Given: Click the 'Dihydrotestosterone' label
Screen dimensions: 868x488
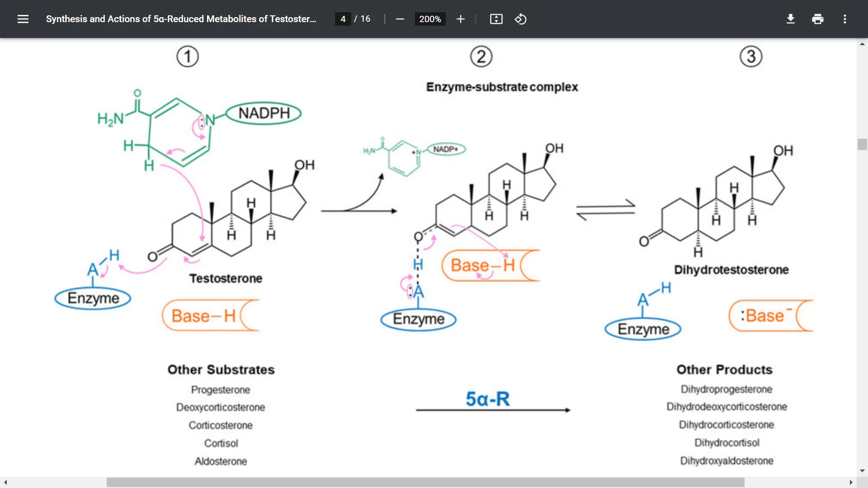Looking at the screenshot, I should pyautogui.click(x=731, y=270).
